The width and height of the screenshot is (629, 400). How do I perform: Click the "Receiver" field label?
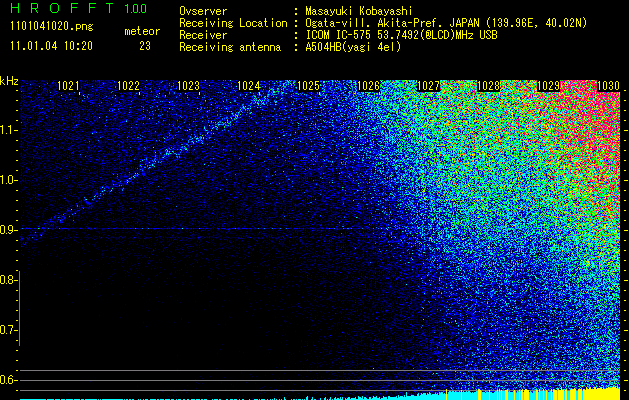click(203, 35)
